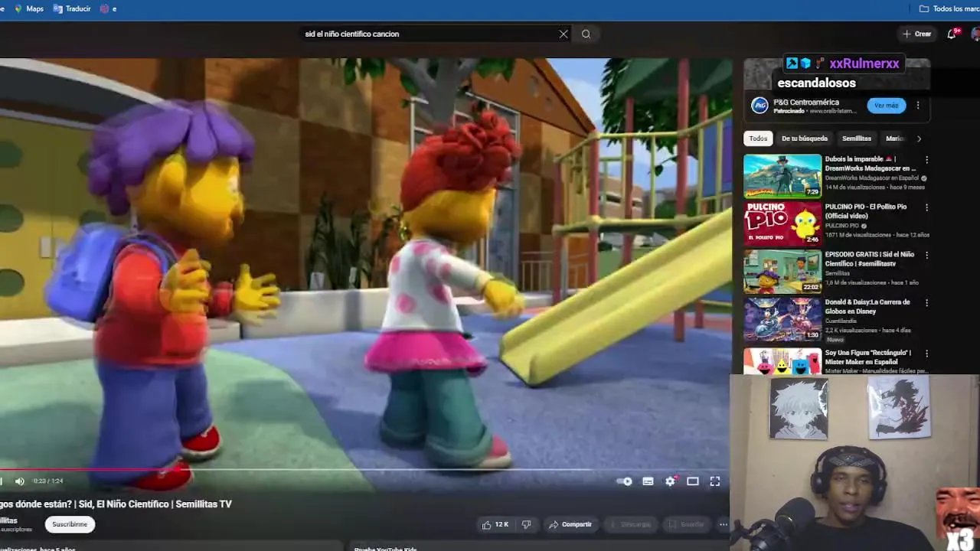Click the video title 'Sid, El Niño Científico'
This screenshot has width=980, height=551.
(x=115, y=504)
